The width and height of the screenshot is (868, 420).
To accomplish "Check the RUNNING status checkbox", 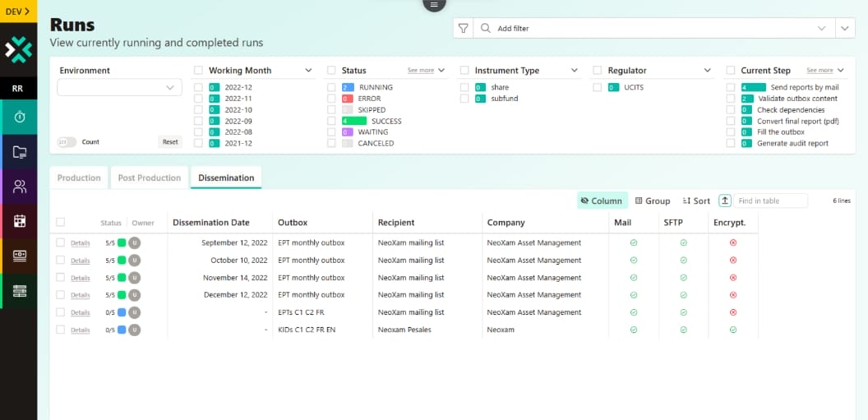I will click(332, 87).
